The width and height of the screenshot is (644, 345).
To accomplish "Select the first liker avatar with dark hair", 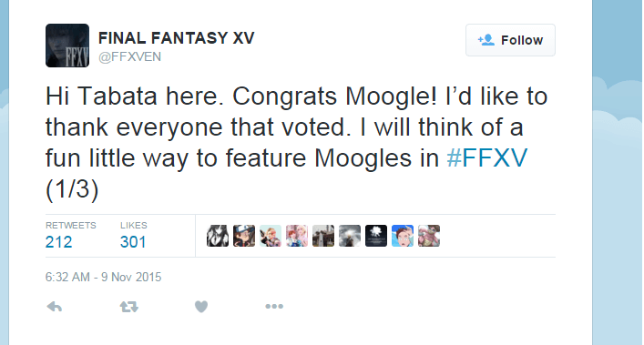I will coord(218,236).
